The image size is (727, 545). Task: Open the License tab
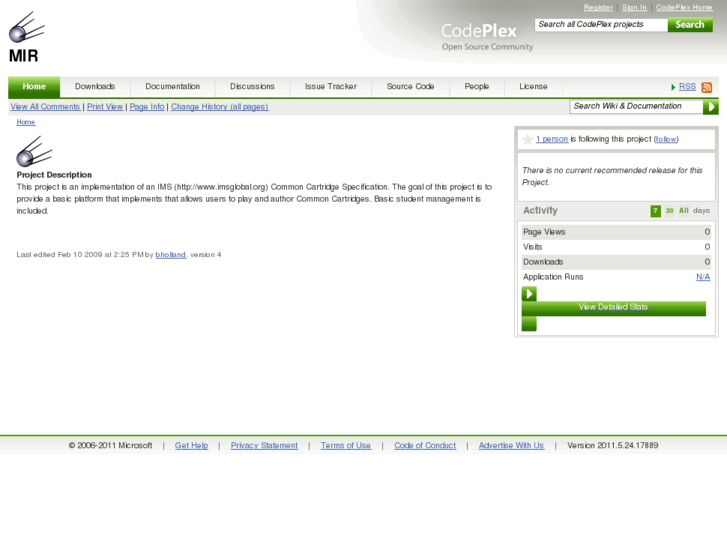(x=533, y=87)
